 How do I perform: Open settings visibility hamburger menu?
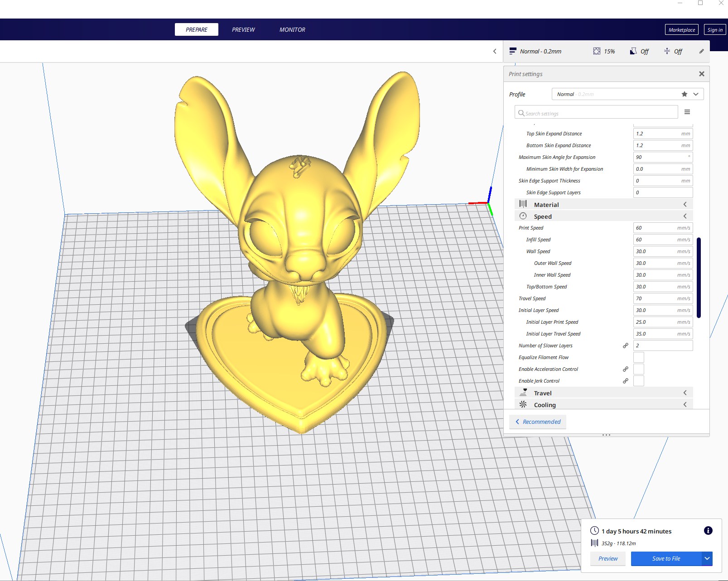(x=687, y=112)
